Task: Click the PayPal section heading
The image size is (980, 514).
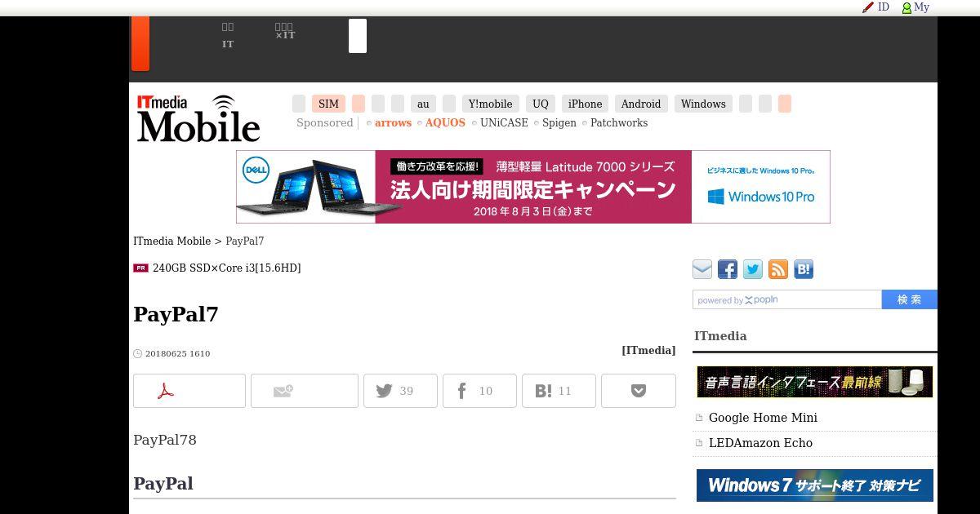Action: tap(163, 484)
